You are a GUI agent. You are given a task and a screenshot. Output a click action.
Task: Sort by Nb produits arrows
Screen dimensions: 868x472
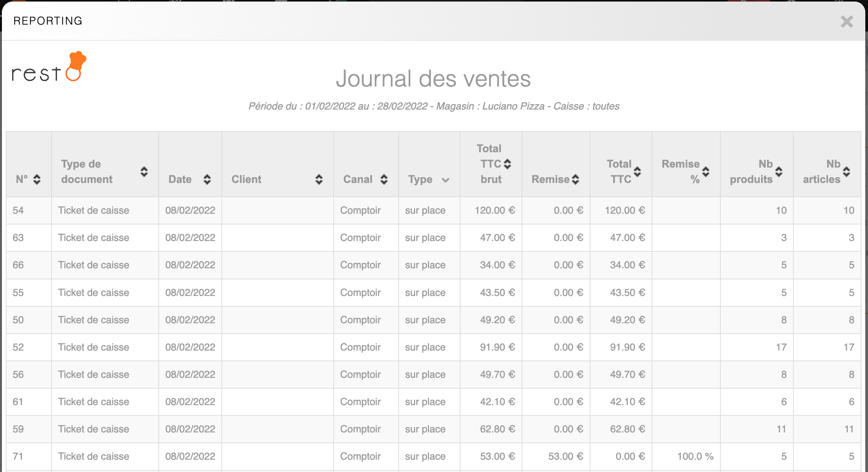point(779,172)
